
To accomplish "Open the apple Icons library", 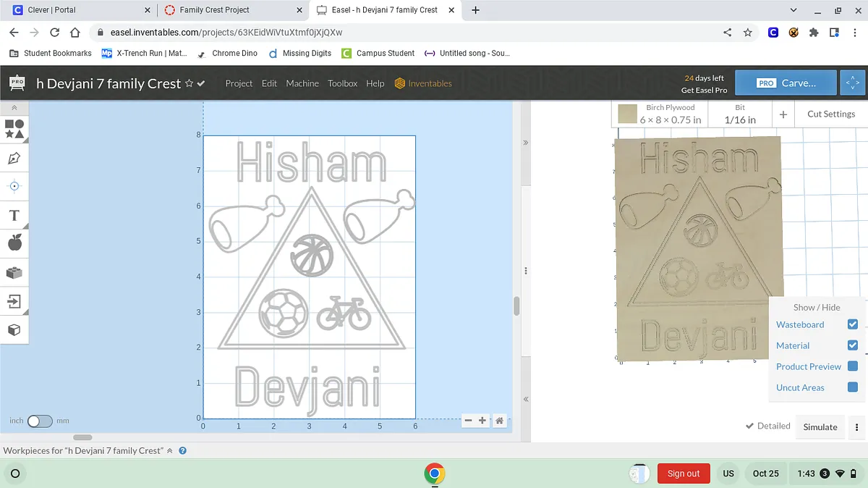I will [14, 243].
